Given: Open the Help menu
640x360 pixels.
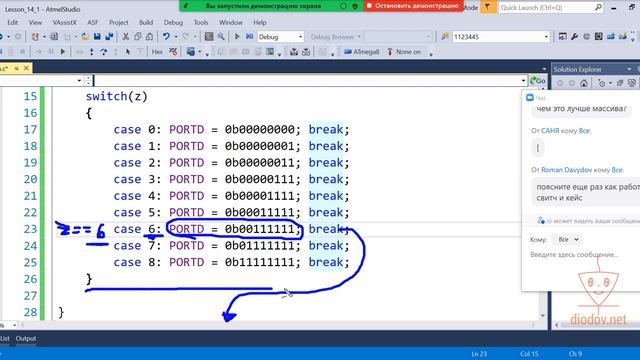Looking at the screenshot, I should pos(260,22).
